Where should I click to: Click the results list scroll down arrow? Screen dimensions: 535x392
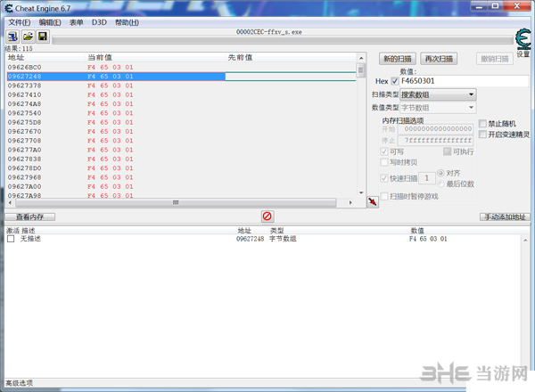click(361, 193)
